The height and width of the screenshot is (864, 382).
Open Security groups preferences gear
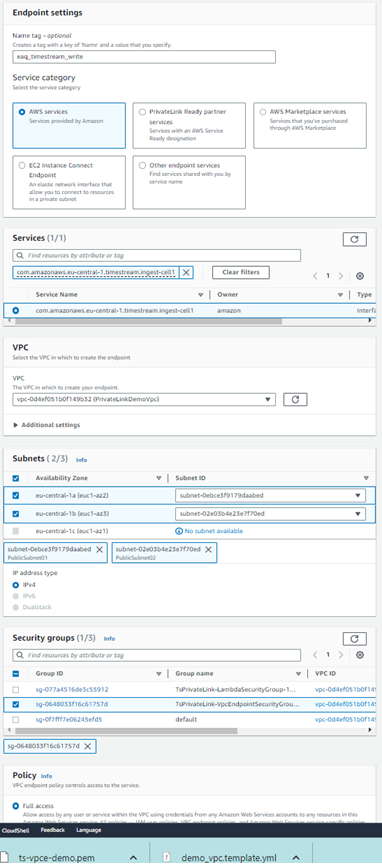pos(360,655)
